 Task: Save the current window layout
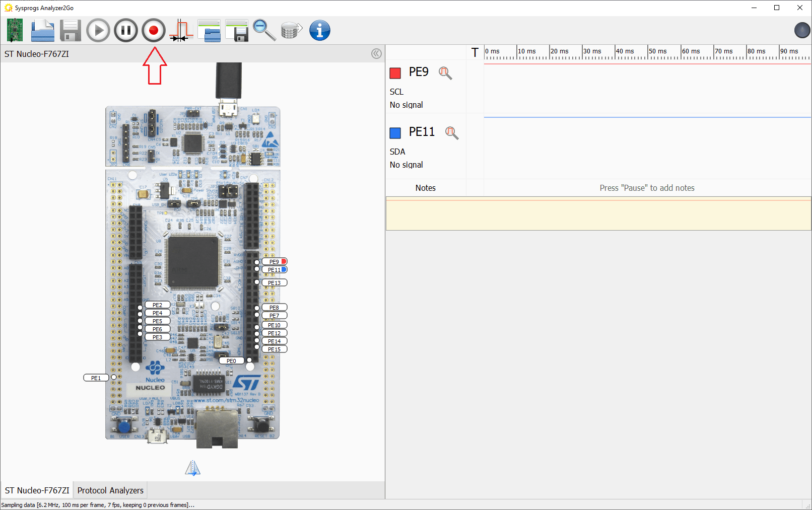click(x=237, y=30)
